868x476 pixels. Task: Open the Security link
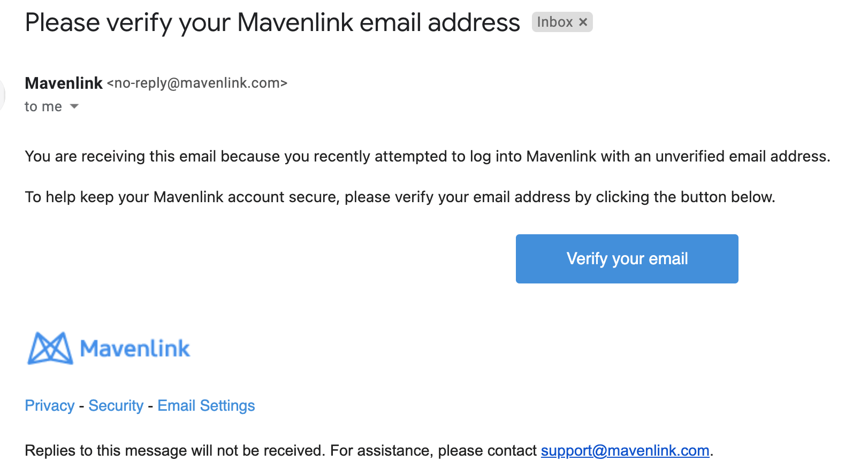[116, 406]
